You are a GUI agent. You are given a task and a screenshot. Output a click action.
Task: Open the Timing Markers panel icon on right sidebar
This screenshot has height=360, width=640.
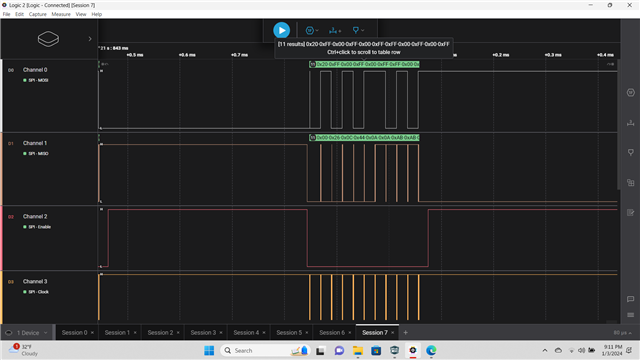click(631, 152)
